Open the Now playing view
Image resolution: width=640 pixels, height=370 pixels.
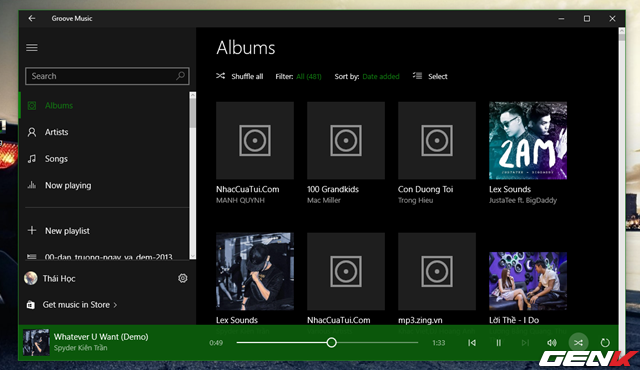point(104,186)
